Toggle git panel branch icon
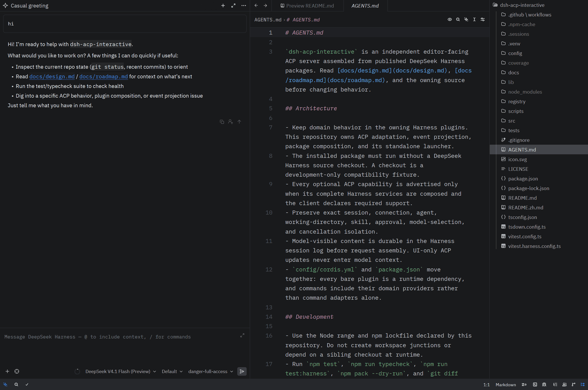This screenshot has height=390, width=588. coord(574,384)
